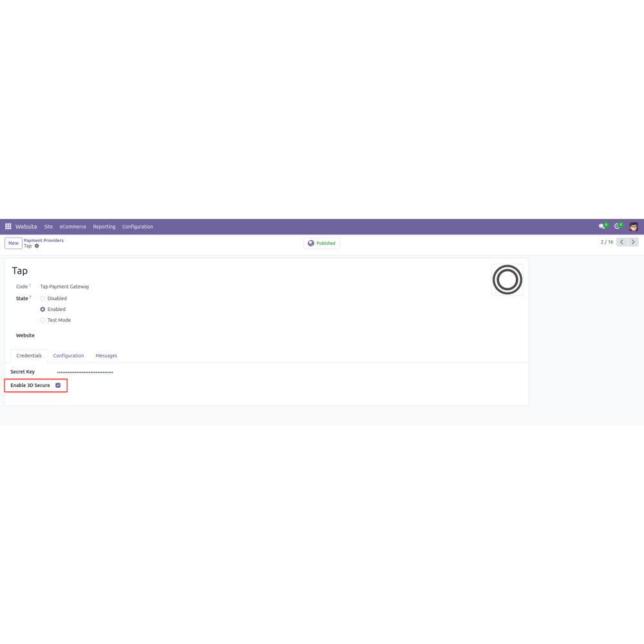
Task: Select the Enabled state radio button
Action: [x=43, y=309]
